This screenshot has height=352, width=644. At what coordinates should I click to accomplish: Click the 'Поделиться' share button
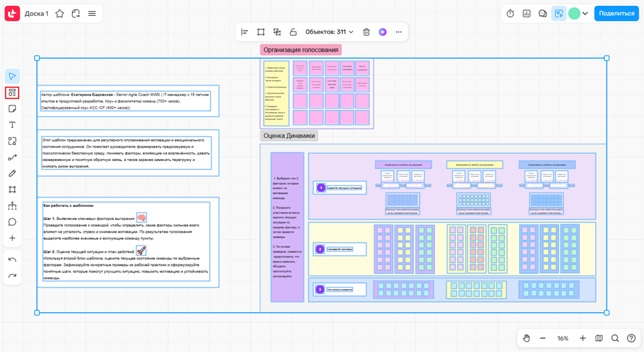point(616,13)
